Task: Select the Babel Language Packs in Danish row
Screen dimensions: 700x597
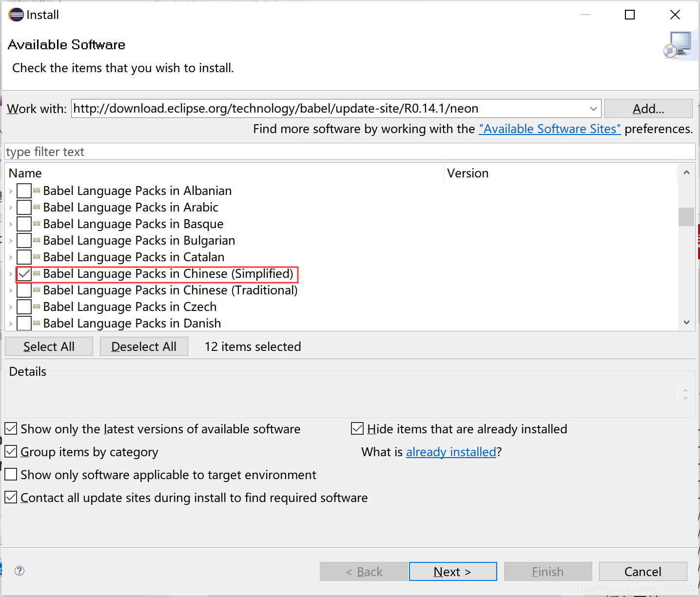Action: [132, 324]
